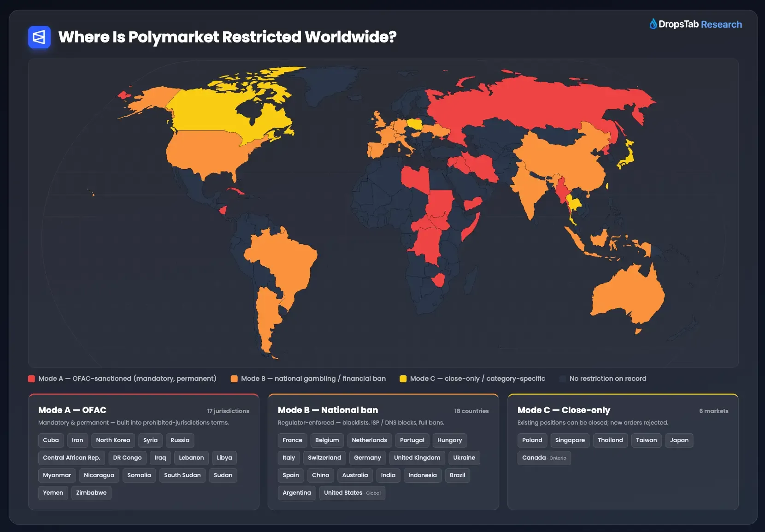Select the Cuba tag

pos(51,440)
